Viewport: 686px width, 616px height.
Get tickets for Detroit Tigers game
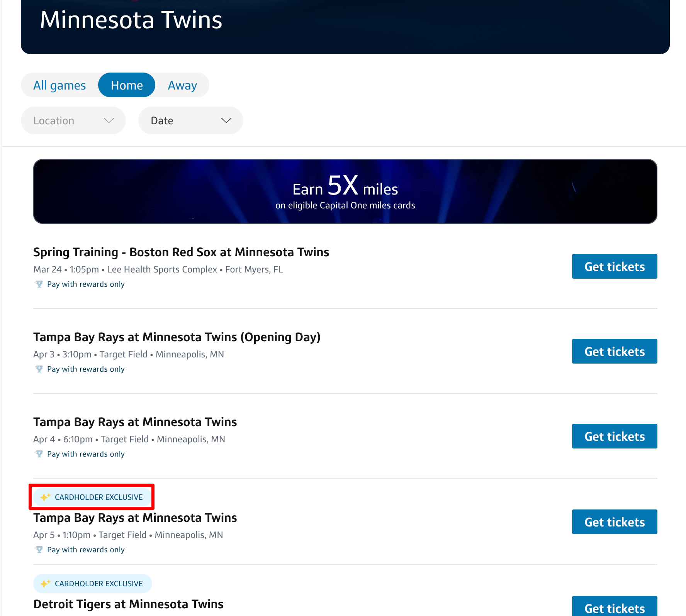click(615, 607)
